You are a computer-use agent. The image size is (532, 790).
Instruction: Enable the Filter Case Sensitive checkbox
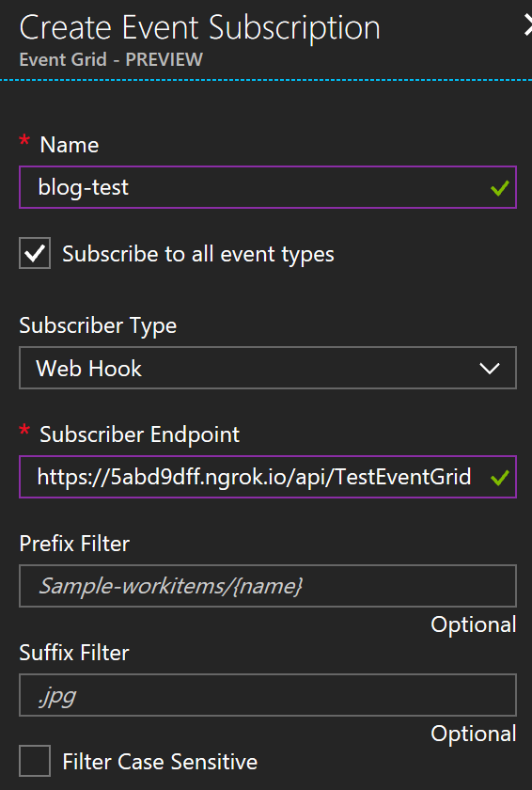click(x=35, y=761)
